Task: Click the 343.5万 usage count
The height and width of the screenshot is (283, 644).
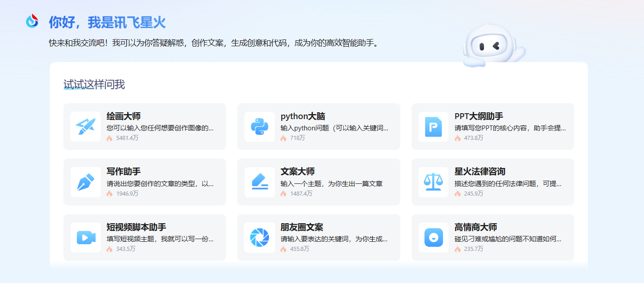Action: pos(125,249)
